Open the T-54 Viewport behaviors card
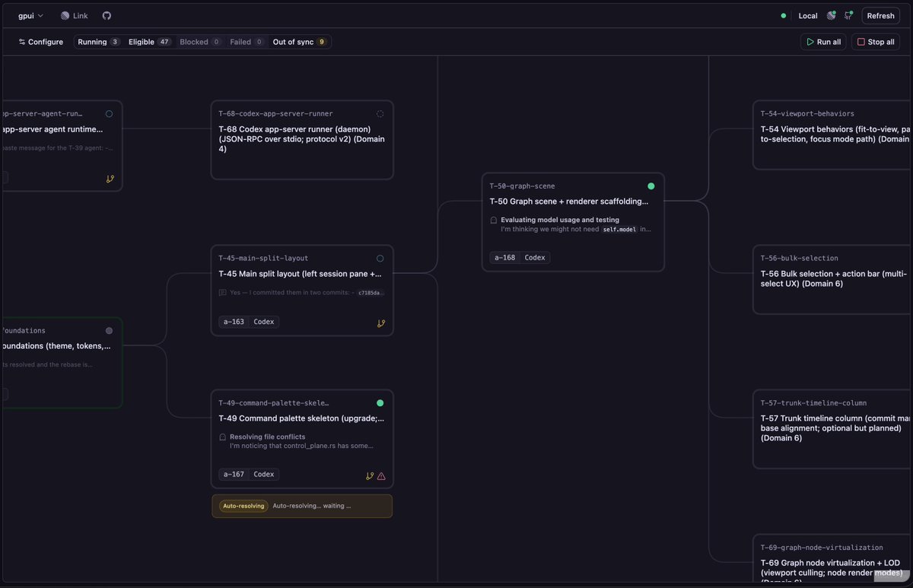Screen dimensions: 913x588 click(832, 135)
